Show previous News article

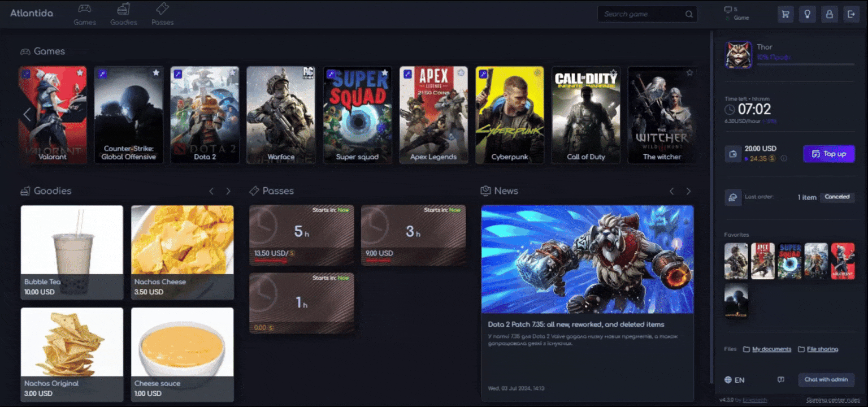click(x=672, y=191)
